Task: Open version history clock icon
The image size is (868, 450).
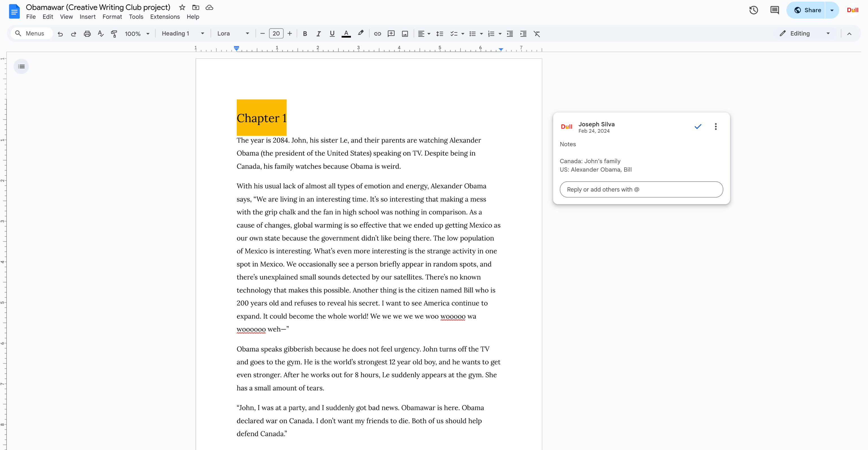Action: tap(754, 10)
